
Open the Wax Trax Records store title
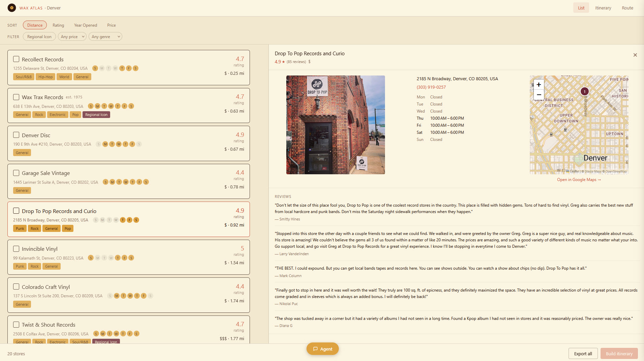pos(42,97)
